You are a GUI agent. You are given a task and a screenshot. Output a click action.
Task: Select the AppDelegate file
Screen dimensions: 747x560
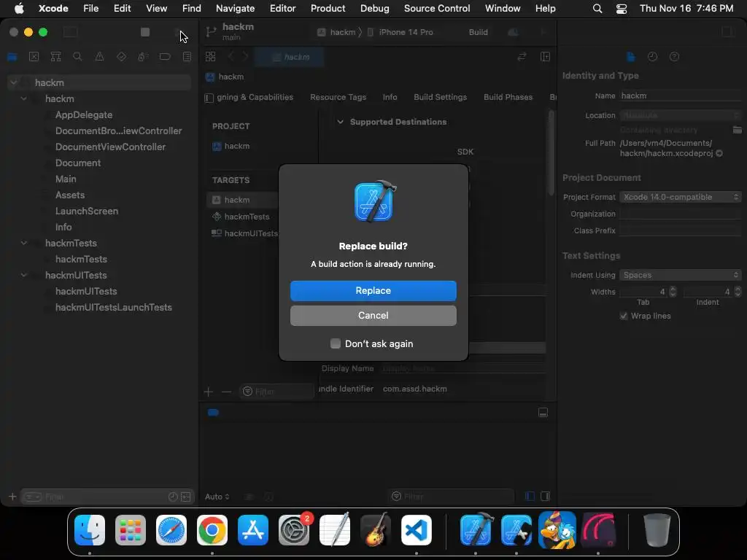click(x=84, y=114)
